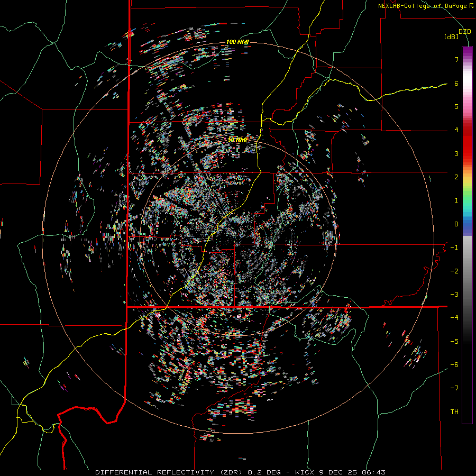Select the positive 2 tick label on scale
The width and height of the screenshot is (476, 476).
click(x=456, y=177)
